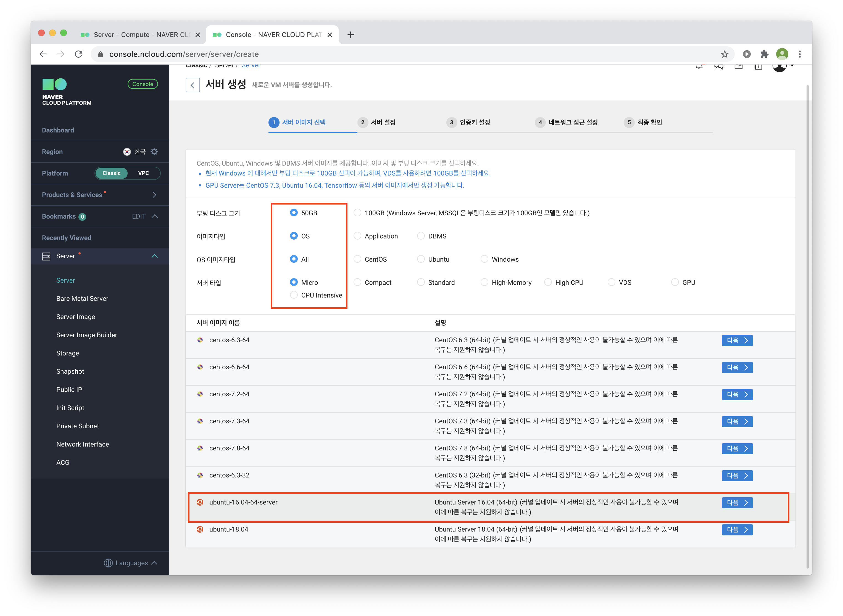Open Chrome extensions puzzle icon
Screen dimensions: 843x616
point(764,54)
